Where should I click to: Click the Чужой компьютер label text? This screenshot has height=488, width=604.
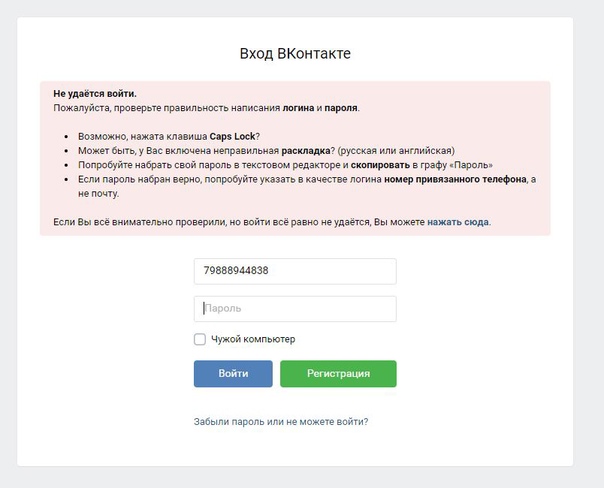coord(253,339)
